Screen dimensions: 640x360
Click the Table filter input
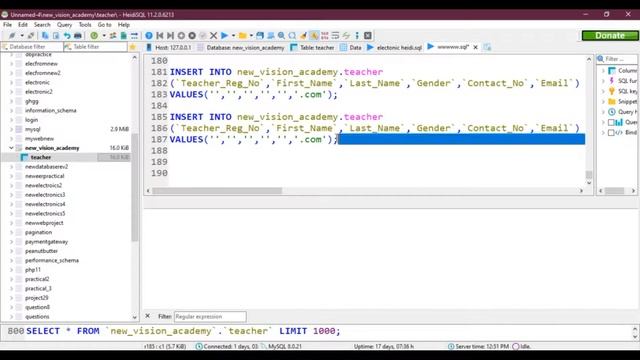[96, 47]
